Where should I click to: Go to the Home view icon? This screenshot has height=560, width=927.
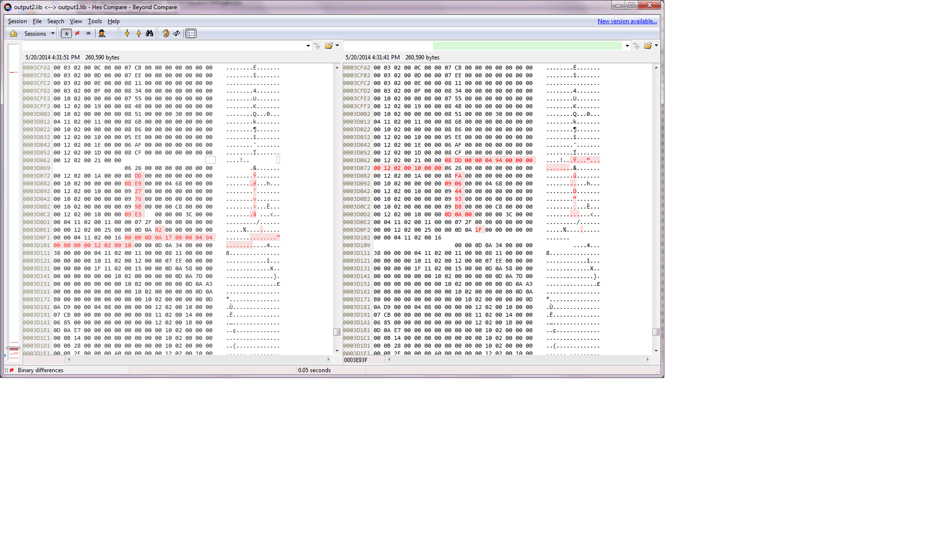click(14, 34)
